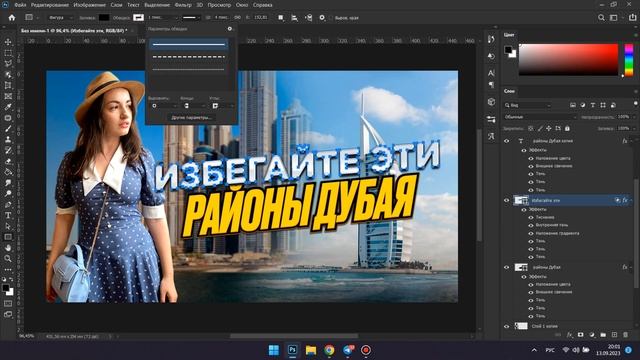
Task: Open File Explorer from the taskbar
Action: tap(311, 350)
